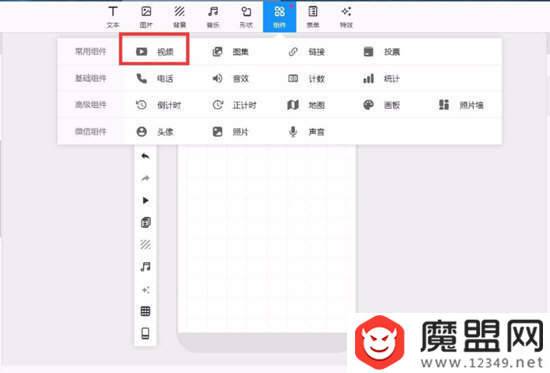Viewport: 550px width, 373px height.
Task: Add the 电话 phone component
Action: click(x=155, y=78)
